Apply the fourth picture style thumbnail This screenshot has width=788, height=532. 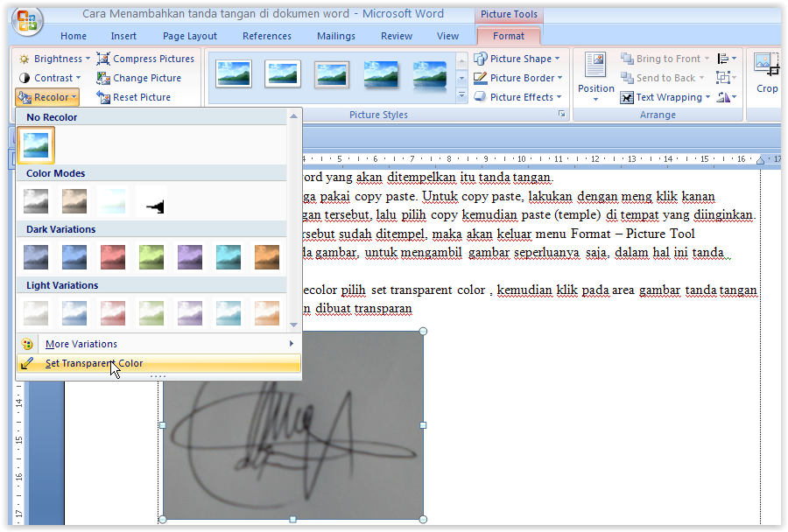click(x=381, y=73)
